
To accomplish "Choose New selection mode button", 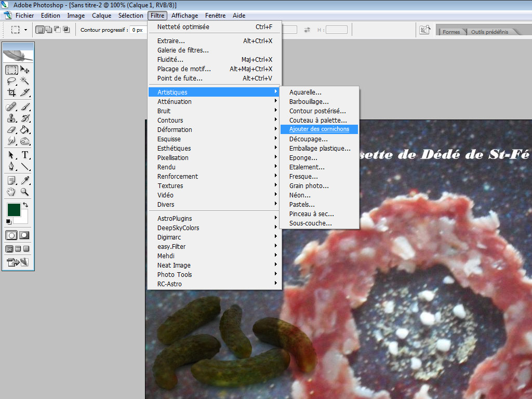I will click(40, 30).
